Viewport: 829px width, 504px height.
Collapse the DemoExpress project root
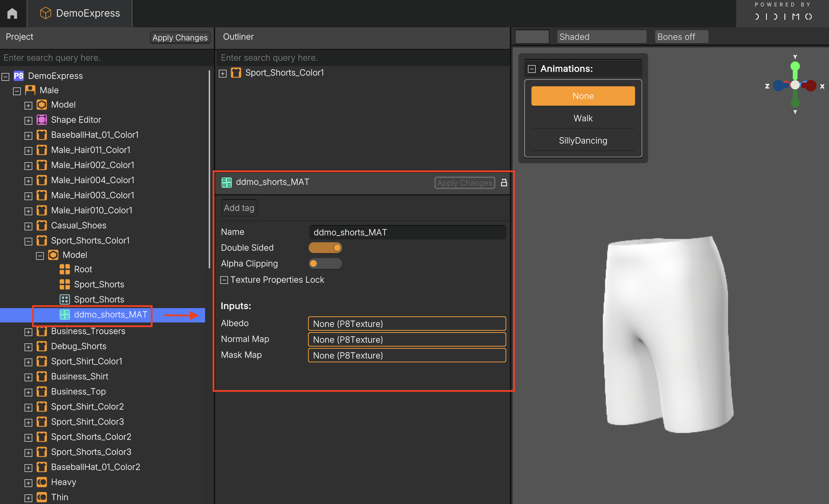click(x=5, y=77)
